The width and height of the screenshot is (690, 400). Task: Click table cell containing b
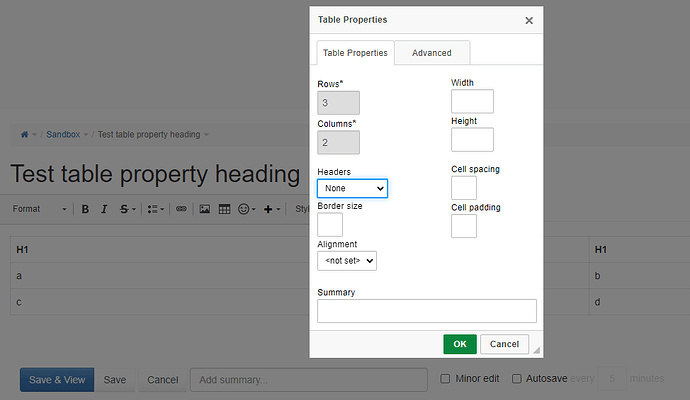click(x=639, y=276)
